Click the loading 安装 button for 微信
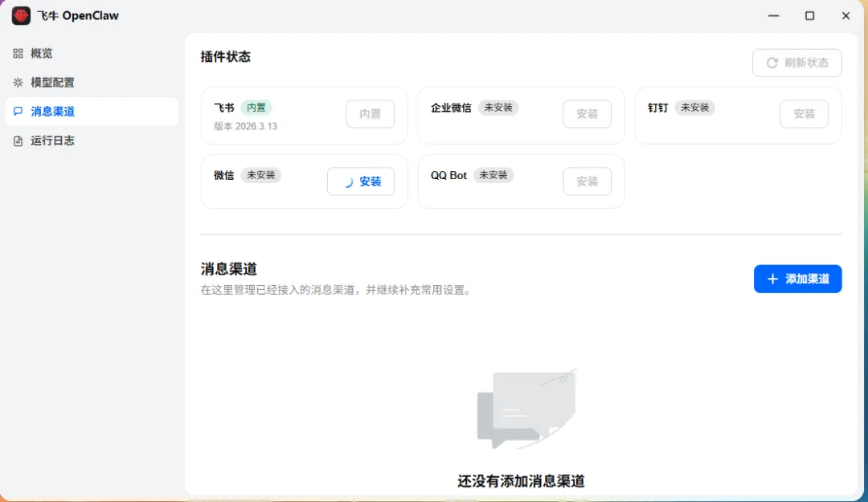The width and height of the screenshot is (868, 502). click(x=361, y=182)
